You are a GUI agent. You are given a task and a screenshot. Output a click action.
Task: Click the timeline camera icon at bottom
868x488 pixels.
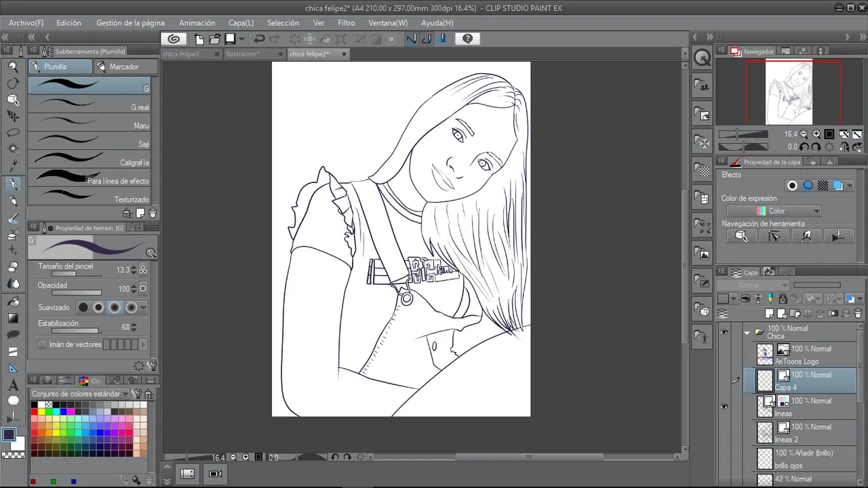216,474
